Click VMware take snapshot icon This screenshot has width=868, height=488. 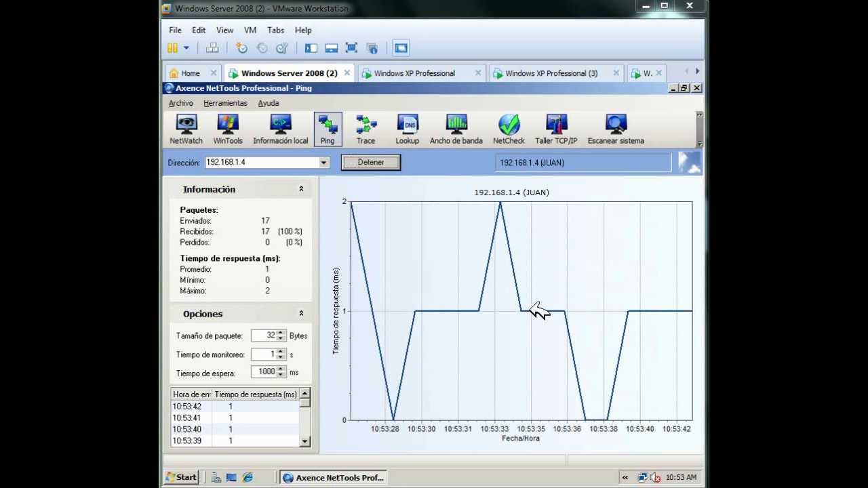(x=241, y=48)
